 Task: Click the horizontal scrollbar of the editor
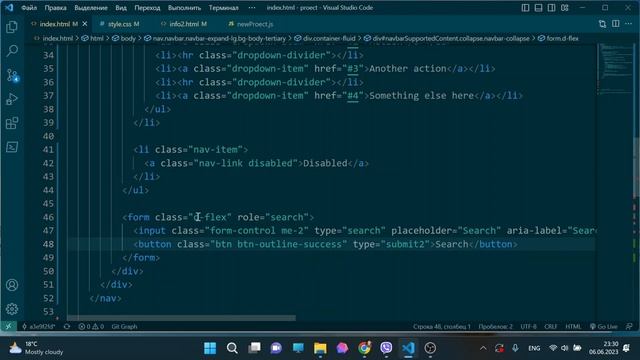point(181,318)
